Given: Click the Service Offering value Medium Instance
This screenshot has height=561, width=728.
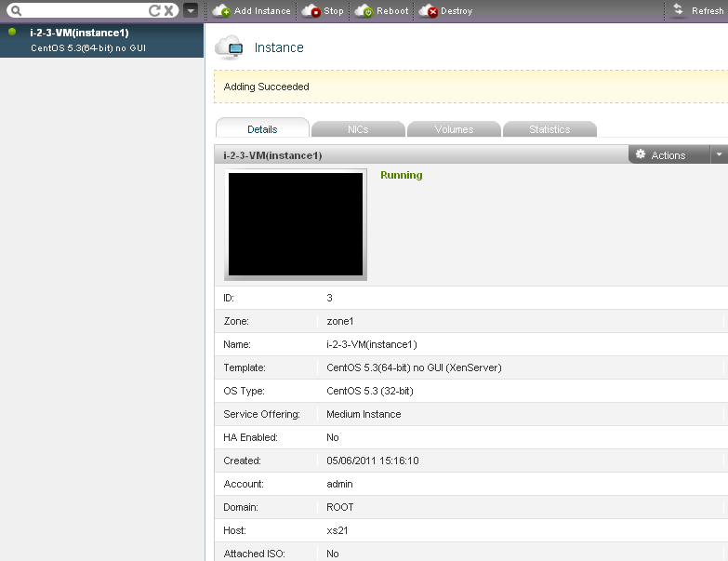Looking at the screenshot, I should [x=364, y=414].
